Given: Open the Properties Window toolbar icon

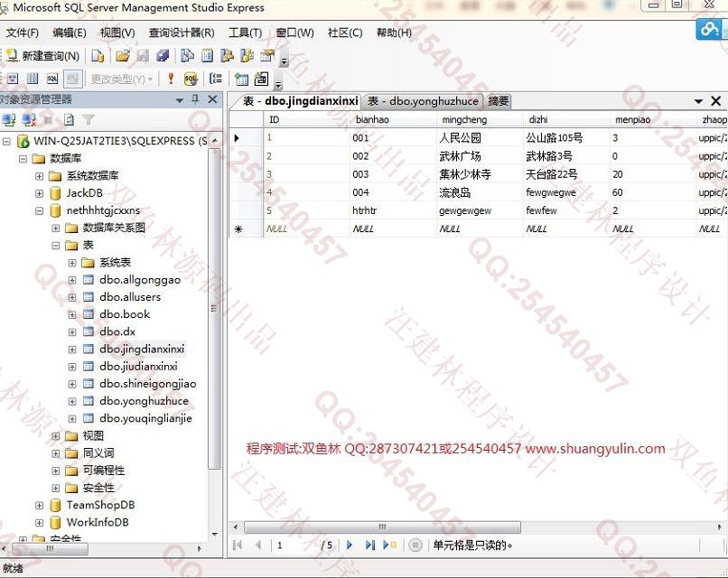Looking at the screenshot, I should [x=267, y=56].
